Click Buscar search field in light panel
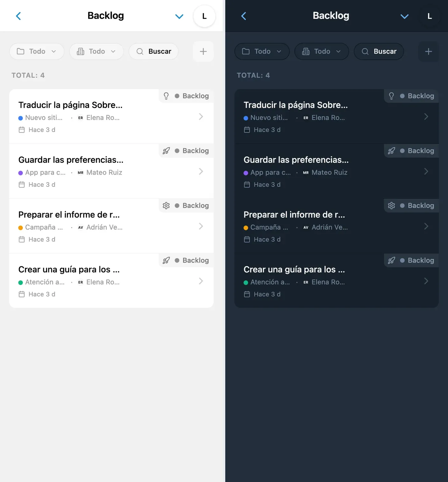Image resolution: width=448 pixels, height=482 pixels. coord(154,52)
